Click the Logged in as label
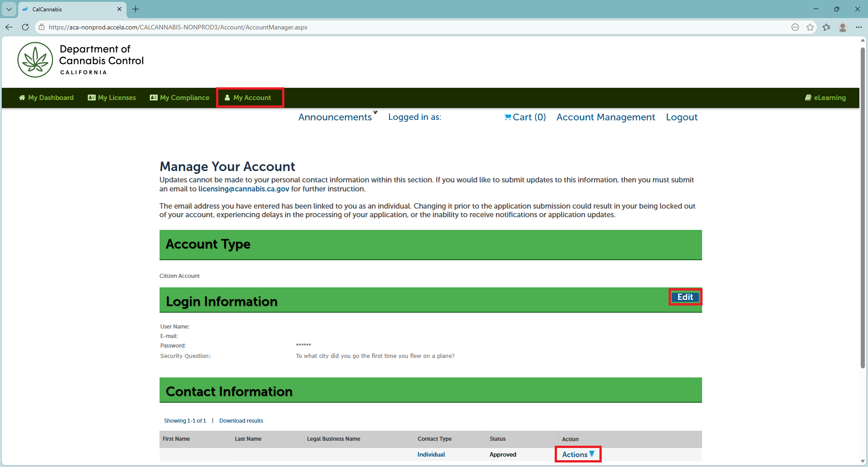The image size is (868, 467). [415, 117]
